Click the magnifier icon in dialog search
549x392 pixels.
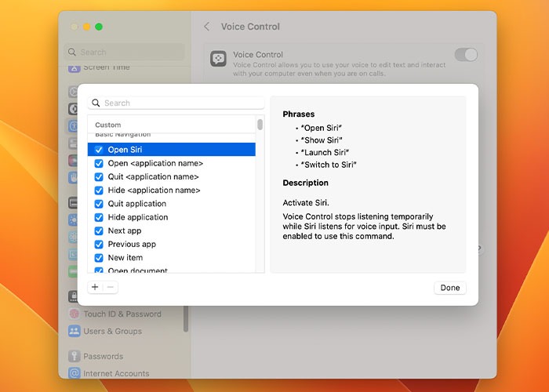point(96,103)
